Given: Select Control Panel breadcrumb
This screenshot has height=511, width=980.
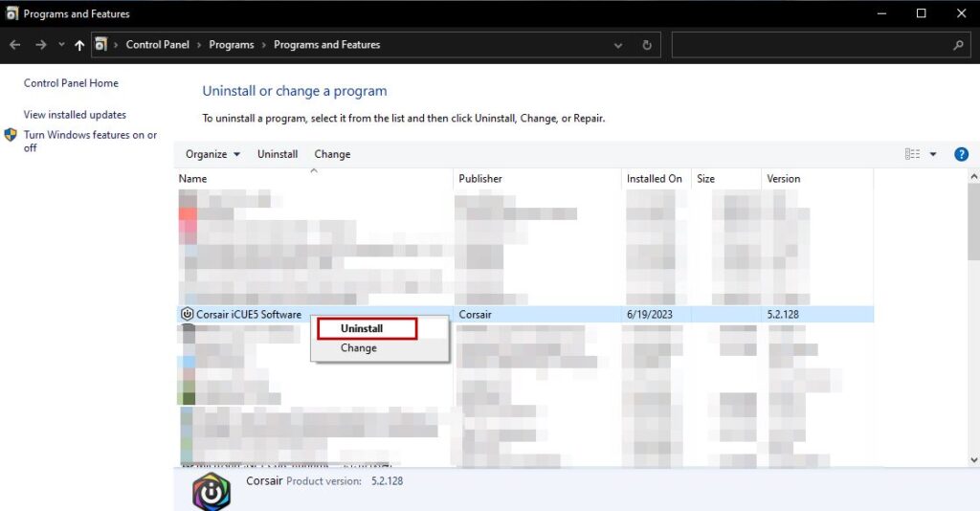Looking at the screenshot, I should click(158, 45).
